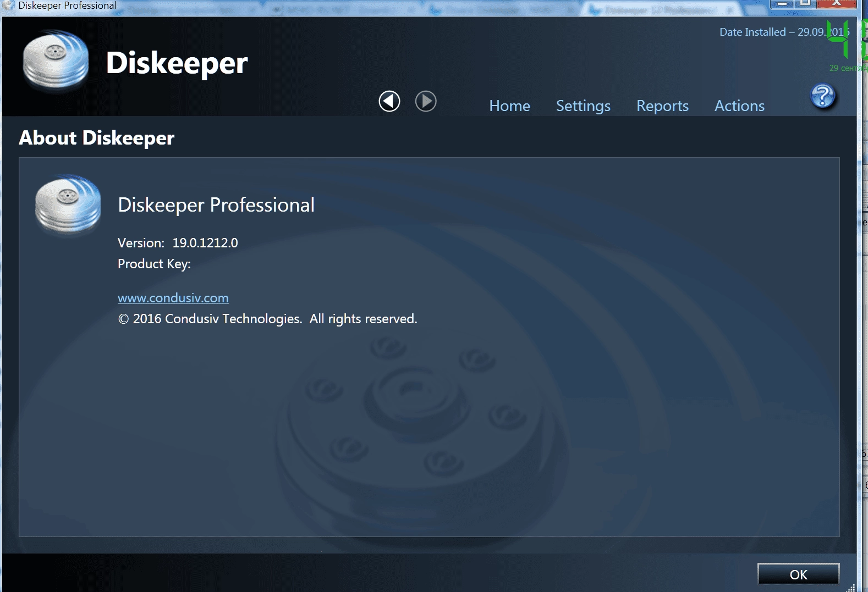Open the Settings menu
868x592 pixels.
click(583, 106)
